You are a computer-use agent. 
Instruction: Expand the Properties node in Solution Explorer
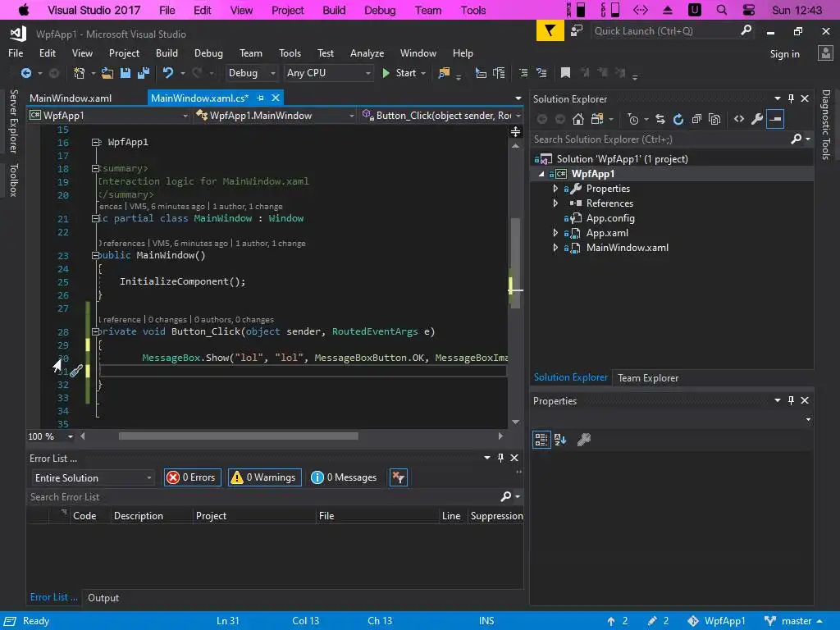point(555,189)
